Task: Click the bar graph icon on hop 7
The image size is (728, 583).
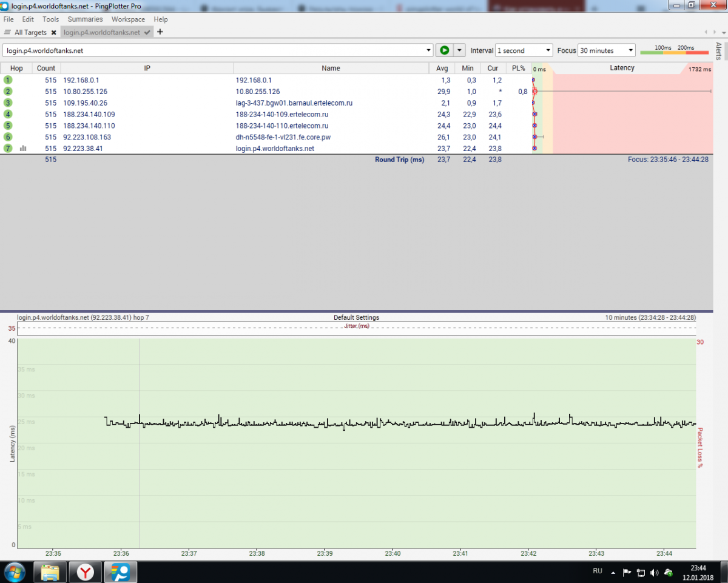Action: pyautogui.click(x=23, y=148)
